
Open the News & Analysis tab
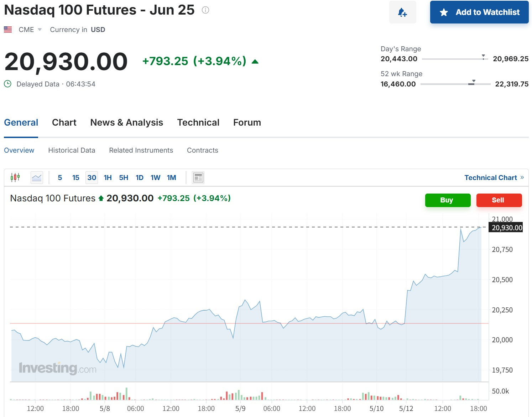(127, 122)
